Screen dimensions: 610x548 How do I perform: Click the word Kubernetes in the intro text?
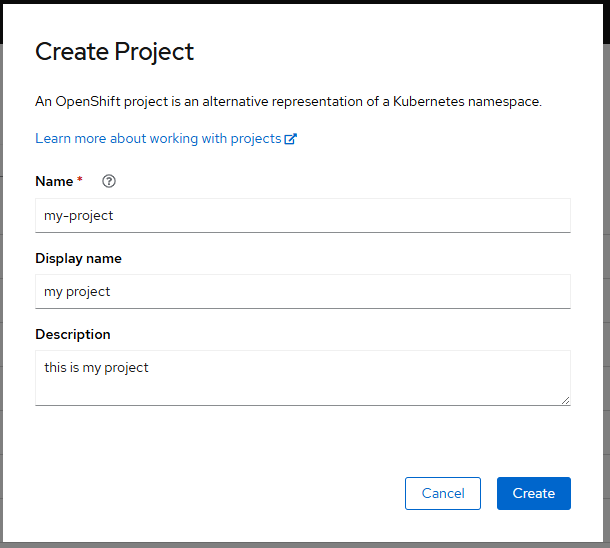pyautogui.click(x=429, y=102)
